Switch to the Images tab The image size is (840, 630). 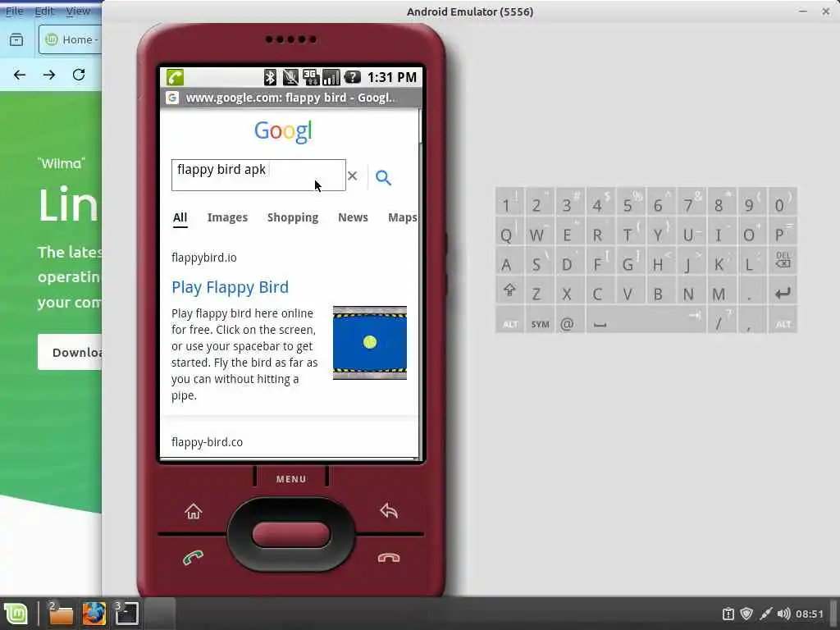coord(227,217)
